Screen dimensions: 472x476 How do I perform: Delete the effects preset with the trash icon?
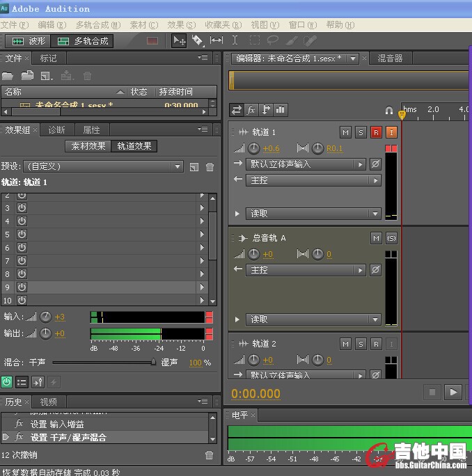coord(210,167)
